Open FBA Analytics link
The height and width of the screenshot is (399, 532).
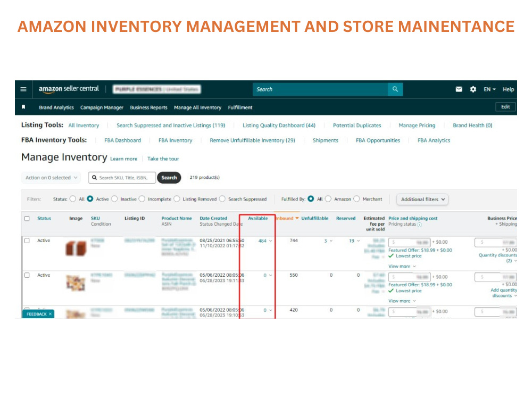(434, 140)
